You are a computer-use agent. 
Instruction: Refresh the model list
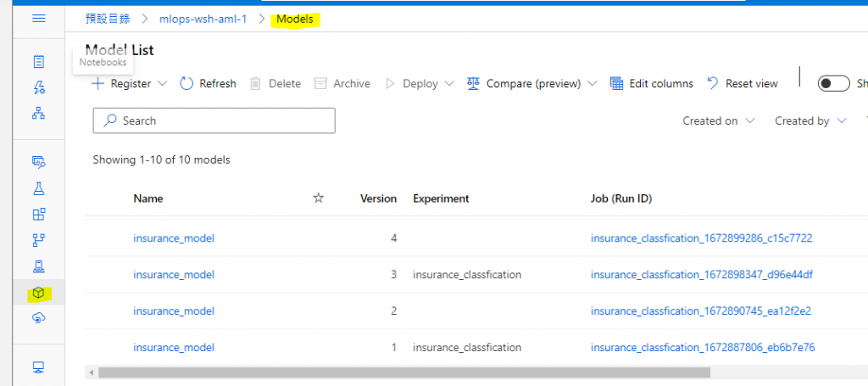(x=209, y=83)
